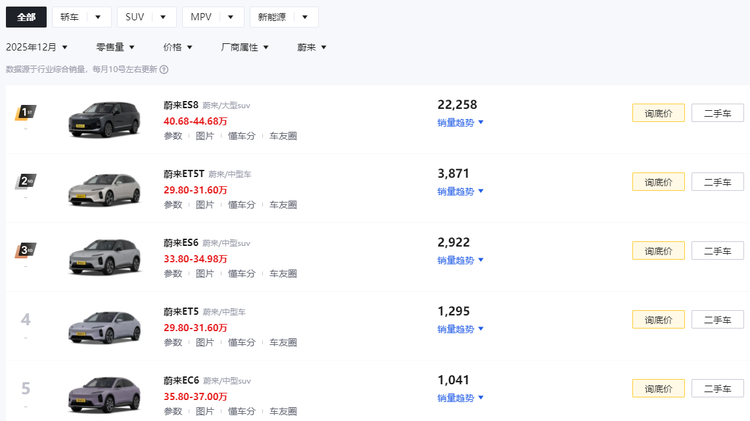Open 车友圈 link under 蔚来ET5
This screenshot has width=750, height=421.
tap(283, 342)
